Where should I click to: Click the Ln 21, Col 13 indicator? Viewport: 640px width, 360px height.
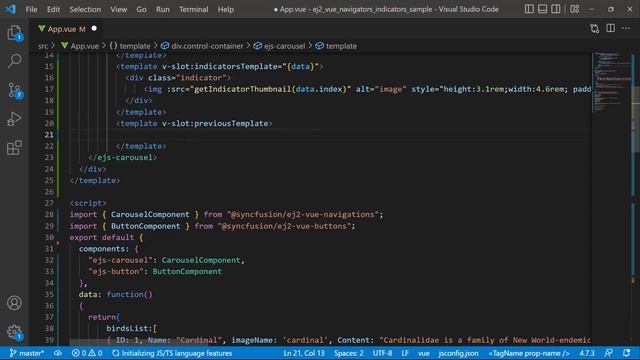click(x=304, y=353)
